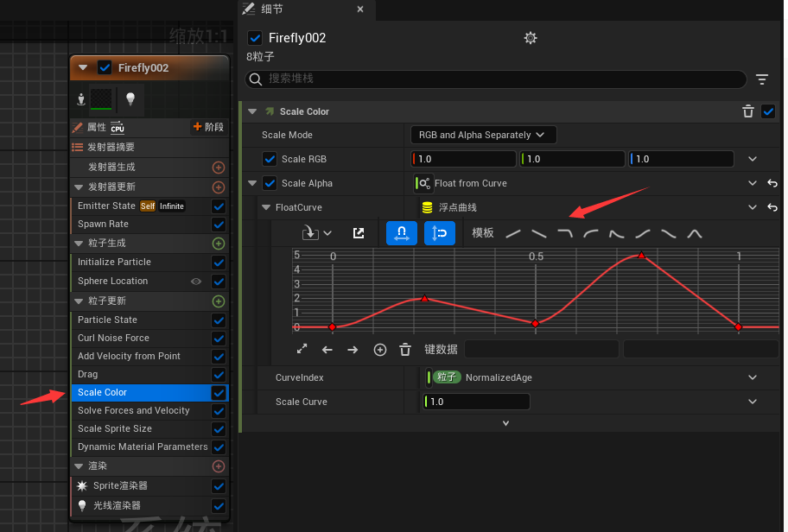
Task: Select the Dynamic Material Parameters module
Action: tap(141, 447)
